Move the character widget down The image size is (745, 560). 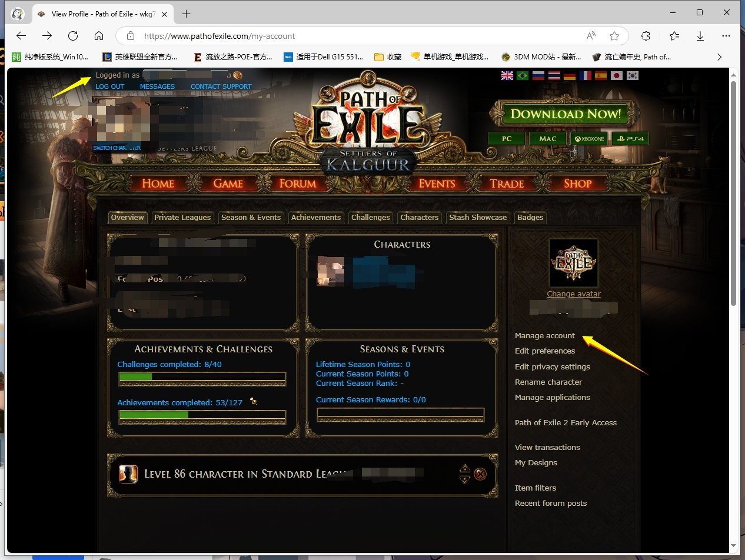pos(465,479)
